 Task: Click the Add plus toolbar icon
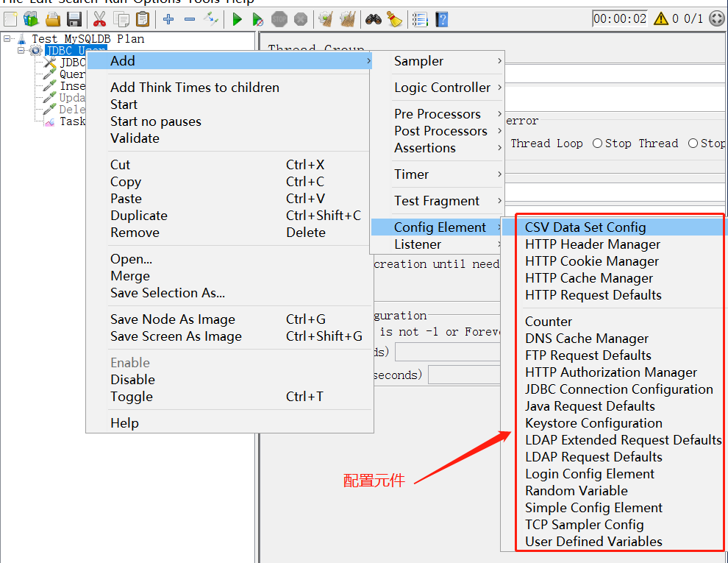168,19
